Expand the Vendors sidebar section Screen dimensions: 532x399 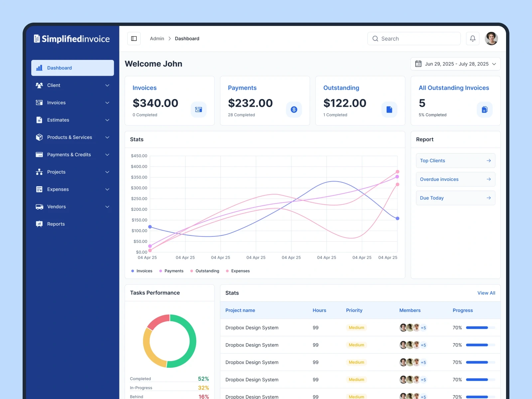coord(107,206)
